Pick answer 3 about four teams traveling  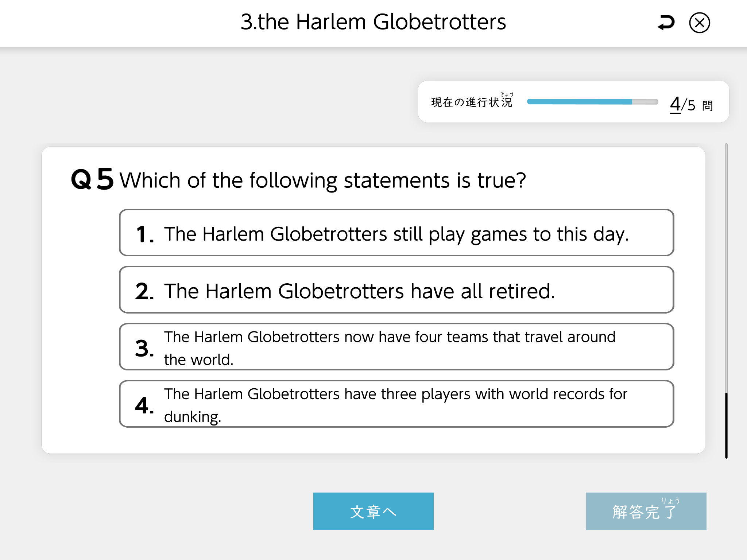pyautogui.click(x=396, y=347)
